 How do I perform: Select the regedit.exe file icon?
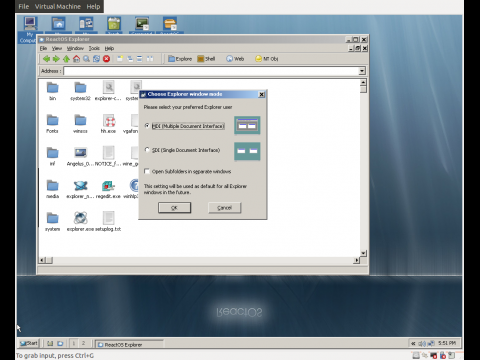tap(108, 186)
